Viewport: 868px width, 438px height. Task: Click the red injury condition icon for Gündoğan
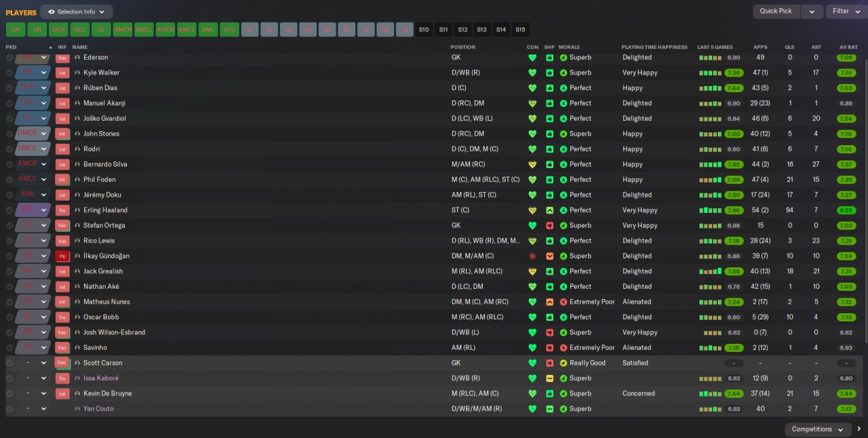[x=532, y=256]
